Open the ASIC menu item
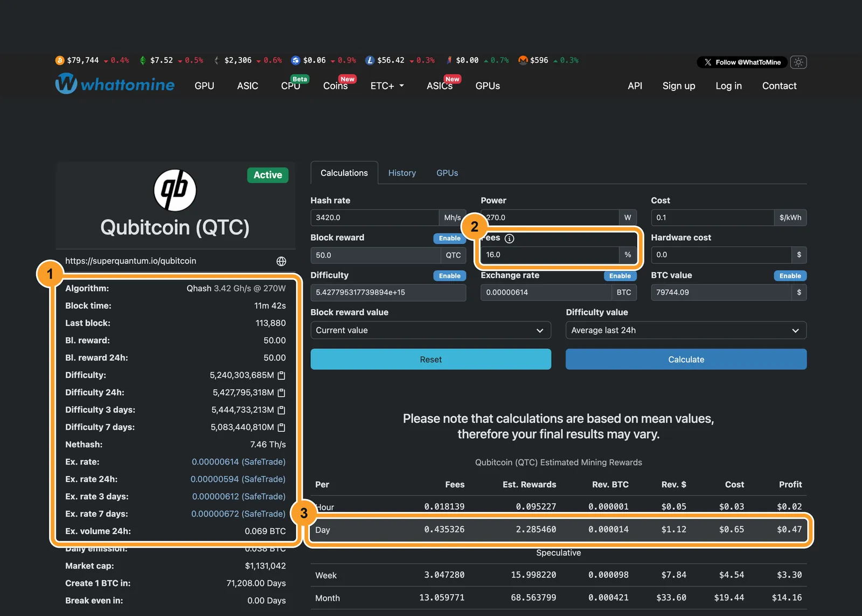 point(247,86)
